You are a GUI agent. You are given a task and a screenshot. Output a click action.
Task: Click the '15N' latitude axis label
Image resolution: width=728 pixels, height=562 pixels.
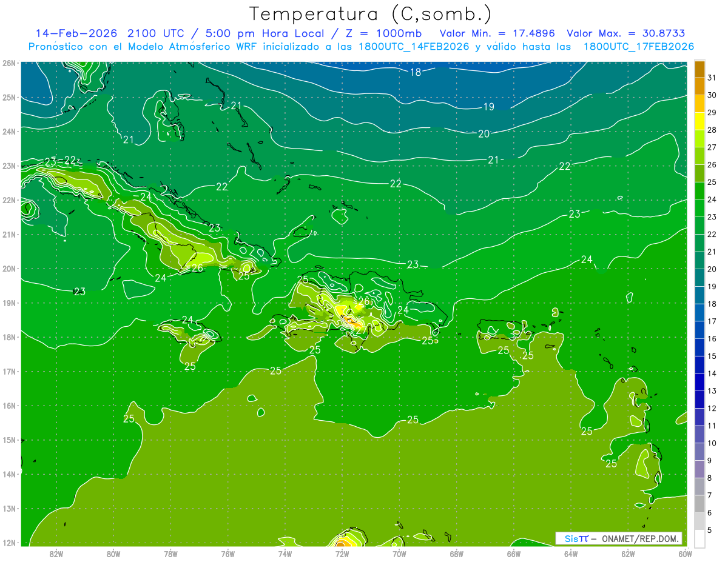9,440
